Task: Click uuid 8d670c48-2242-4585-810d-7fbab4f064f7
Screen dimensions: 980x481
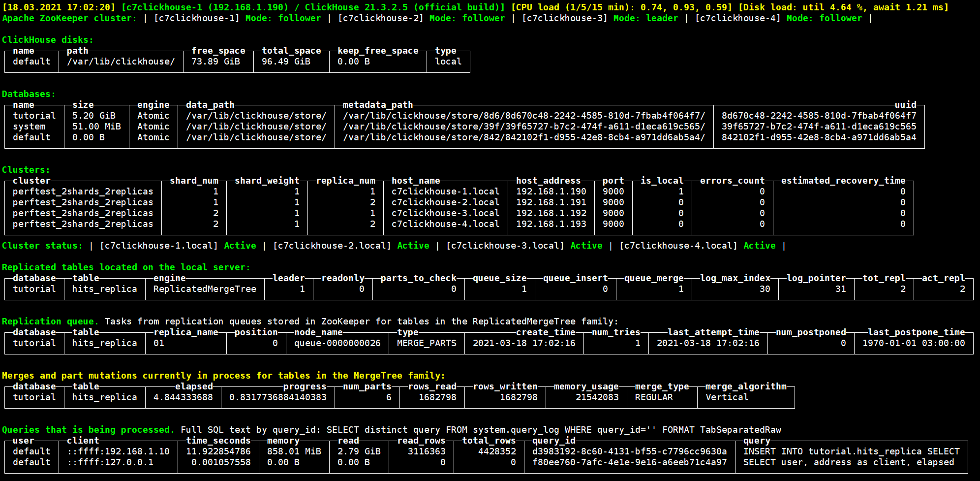Action: (x=819, y=116)
